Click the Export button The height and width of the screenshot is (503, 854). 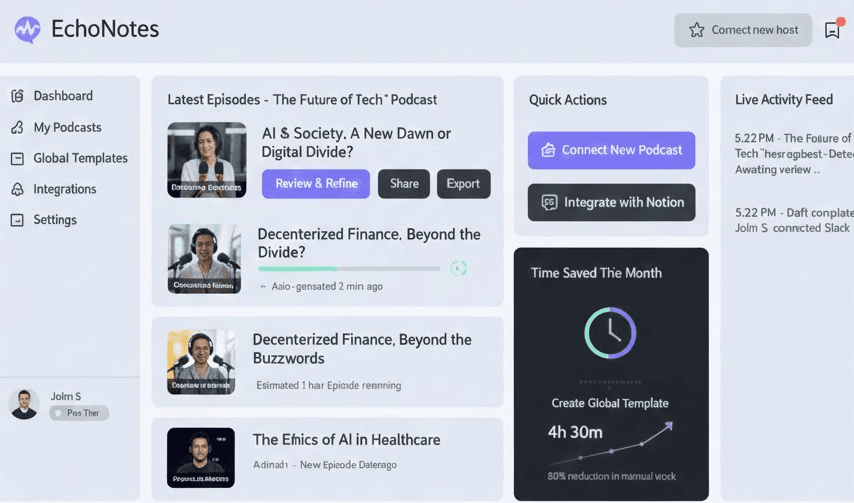(463, 184)
